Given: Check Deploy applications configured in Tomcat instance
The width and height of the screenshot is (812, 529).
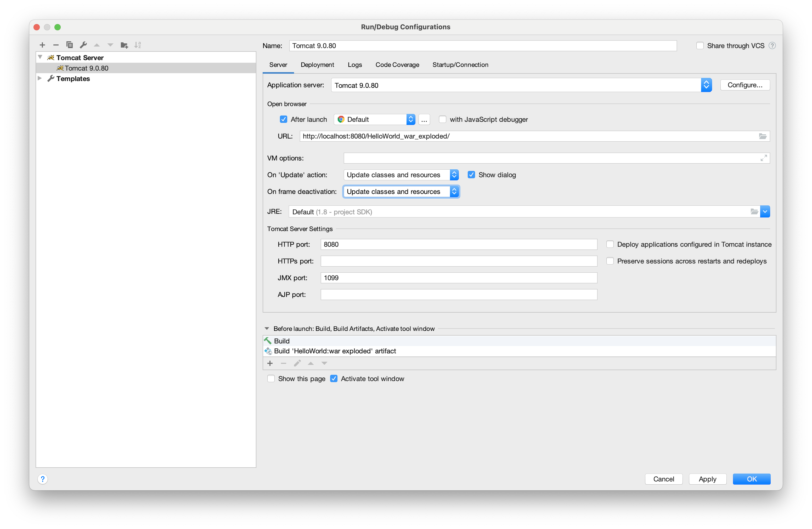Looking at the screenshot, I should click(610, 244).
